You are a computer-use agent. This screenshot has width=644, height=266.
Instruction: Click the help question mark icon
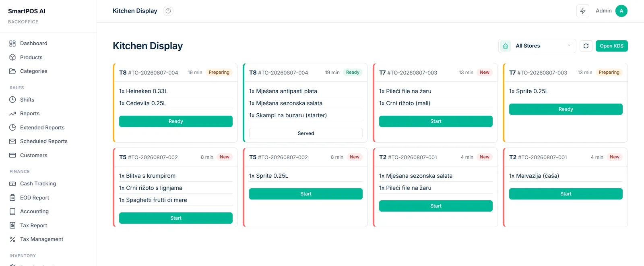click(168, 11)
